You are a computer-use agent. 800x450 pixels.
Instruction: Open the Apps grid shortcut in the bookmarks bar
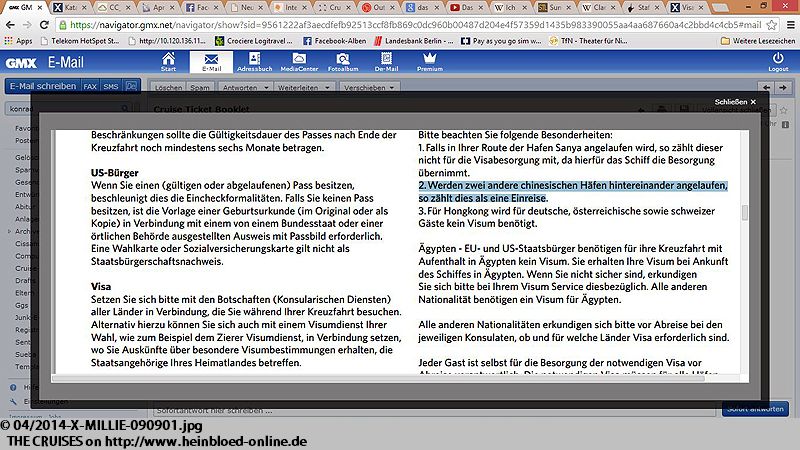click(x=18, y=41)
